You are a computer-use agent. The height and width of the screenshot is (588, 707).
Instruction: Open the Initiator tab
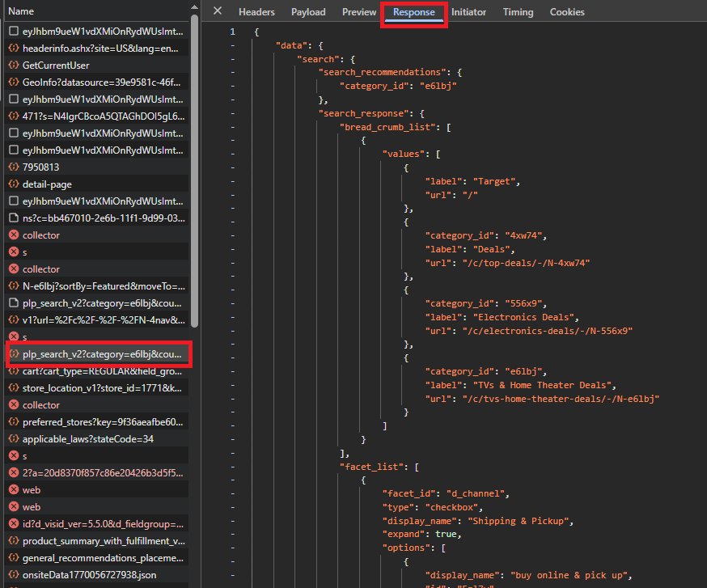[x=468, y=12]
